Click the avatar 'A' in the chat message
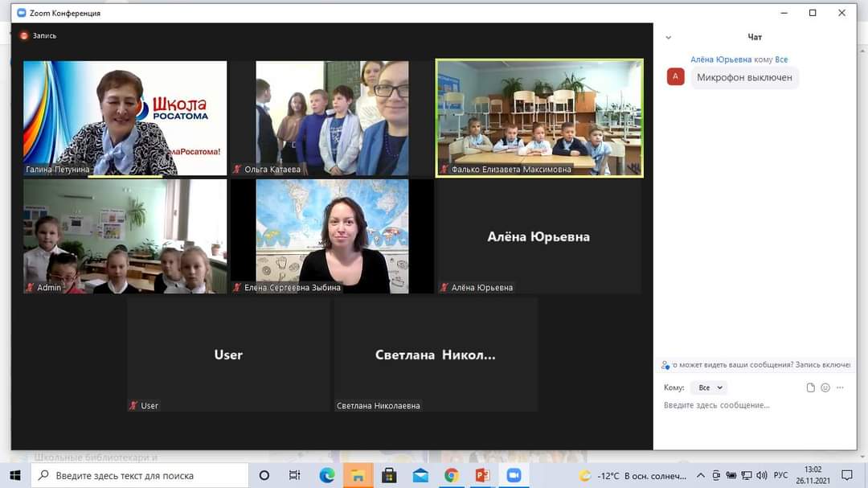The image size is (868, 488). point(675,76)
